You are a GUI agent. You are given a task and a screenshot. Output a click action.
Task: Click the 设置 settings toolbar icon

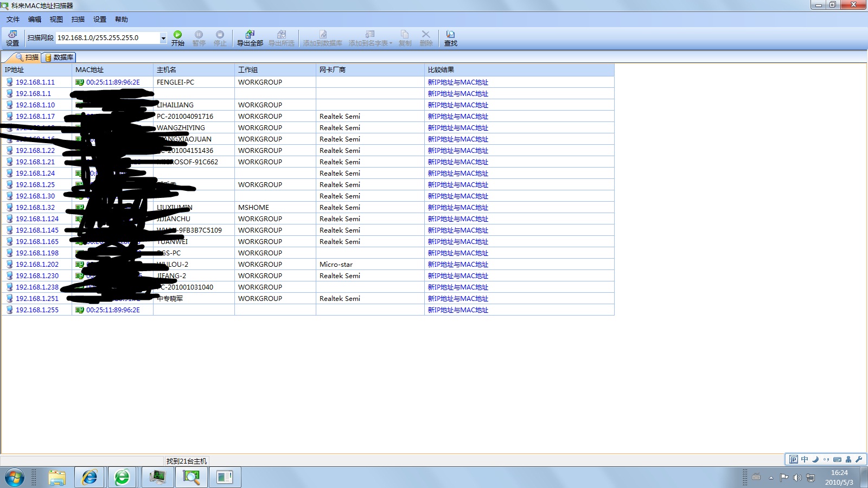(12, 38)
